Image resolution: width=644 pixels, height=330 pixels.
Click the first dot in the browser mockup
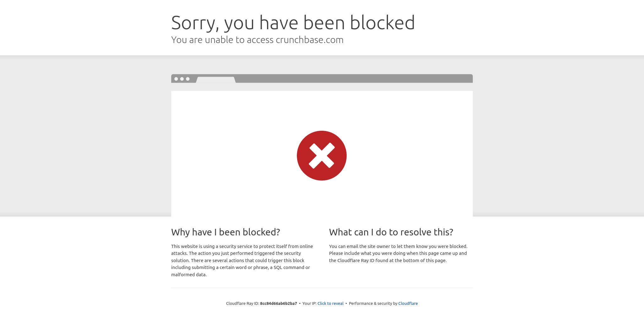pos(176,79)
